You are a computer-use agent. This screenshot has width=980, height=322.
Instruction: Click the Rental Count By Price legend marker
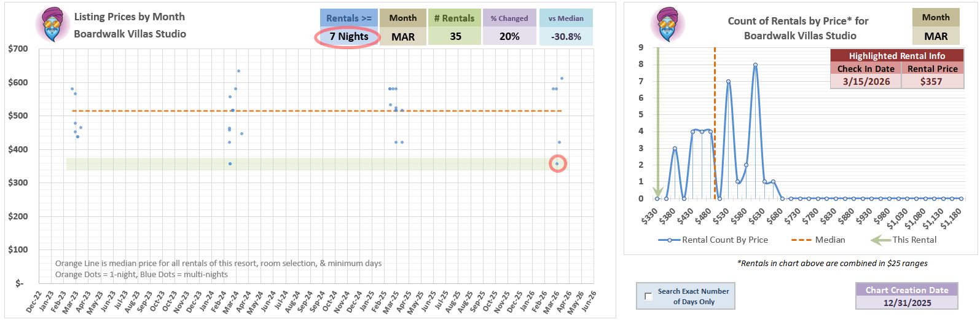[x=668, y=240]
